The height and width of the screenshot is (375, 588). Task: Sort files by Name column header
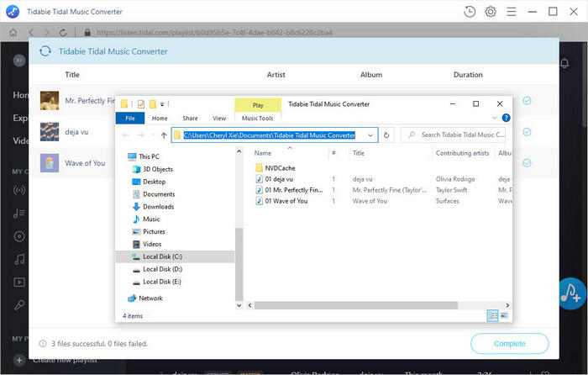[x=263, y=153]
